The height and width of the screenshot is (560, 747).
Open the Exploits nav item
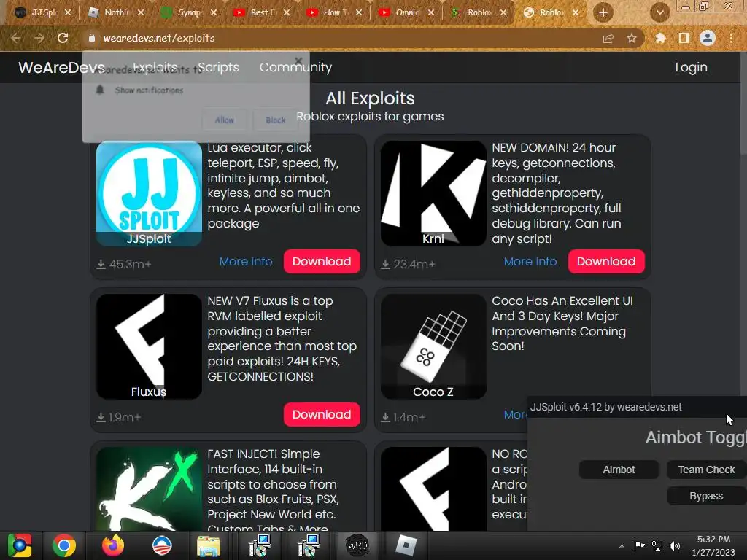click(155, 67)
